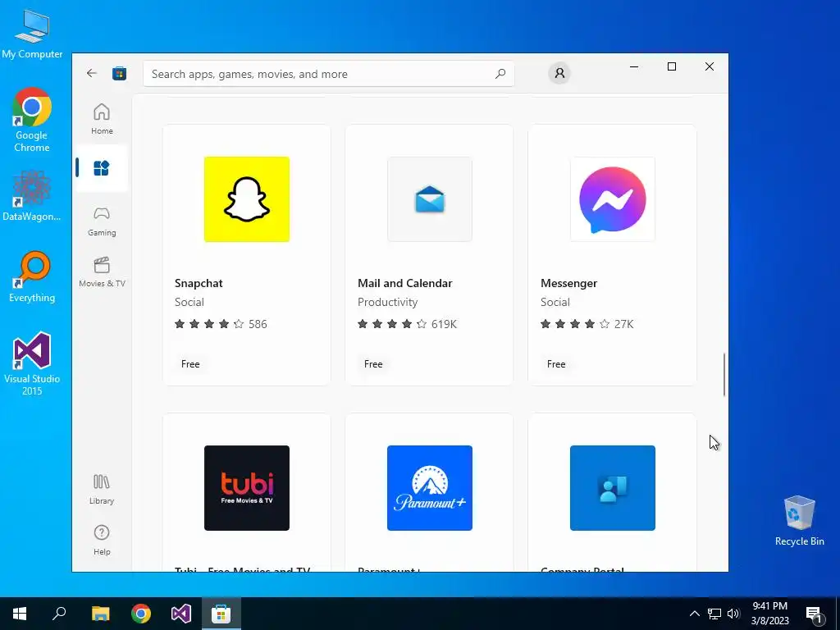This screenshot has width=840, height=630.
Task: Click the Free label under Mail and Calendar
Action: [x=373, y=363]
